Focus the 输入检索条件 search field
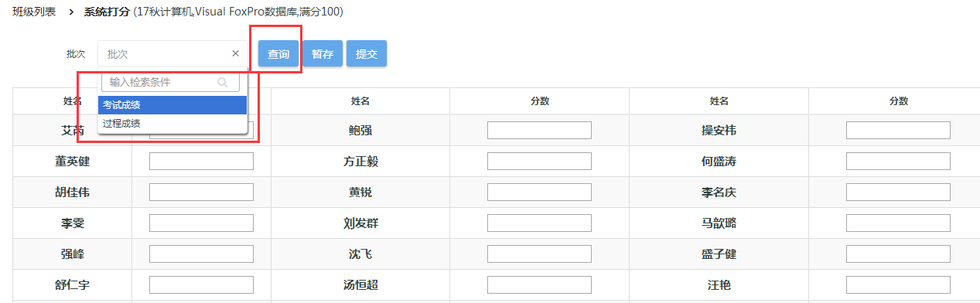The height and width of the screenshot is (303, 980). tap(171, 82)
